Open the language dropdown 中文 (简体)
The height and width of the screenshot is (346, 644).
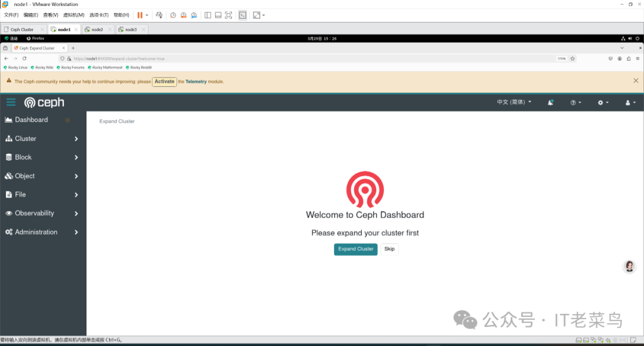[x=514, y=102]
